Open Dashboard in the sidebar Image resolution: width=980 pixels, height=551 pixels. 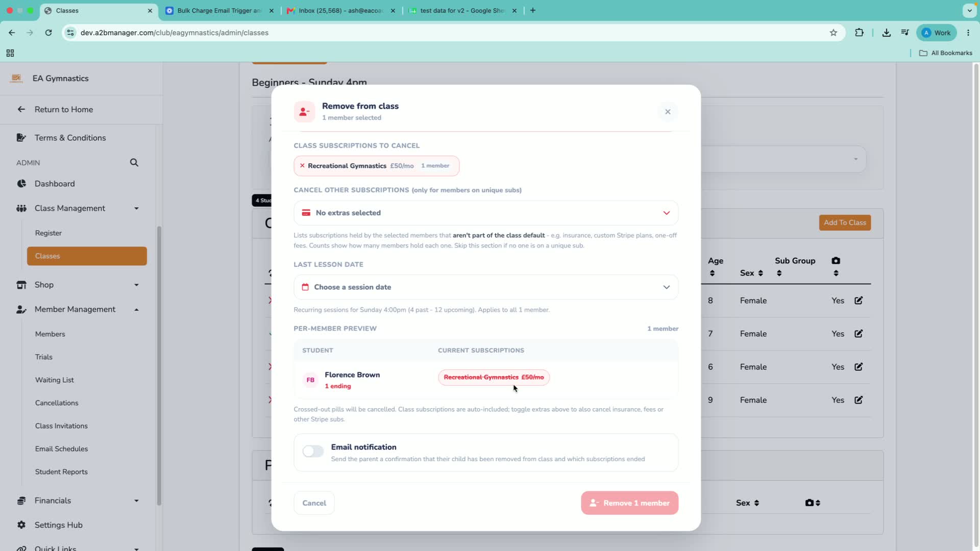(55, 184)
